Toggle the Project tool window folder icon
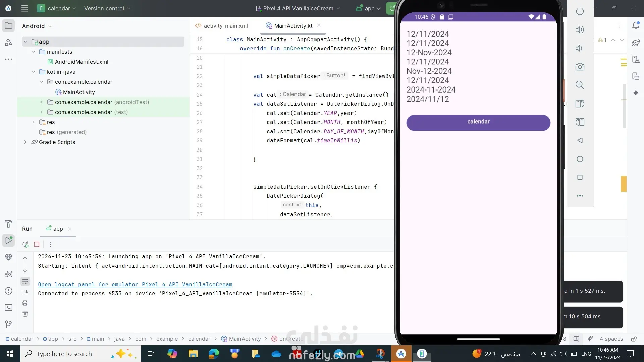This screenshot has width=644, height=362. (x=9, y=26)
